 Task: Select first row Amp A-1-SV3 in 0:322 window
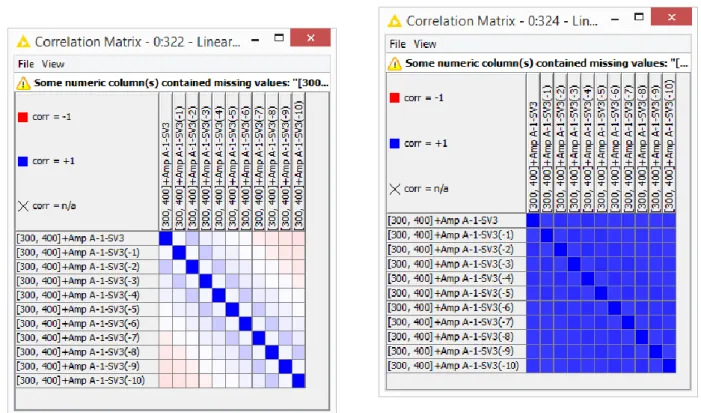[x=87, y=238]
